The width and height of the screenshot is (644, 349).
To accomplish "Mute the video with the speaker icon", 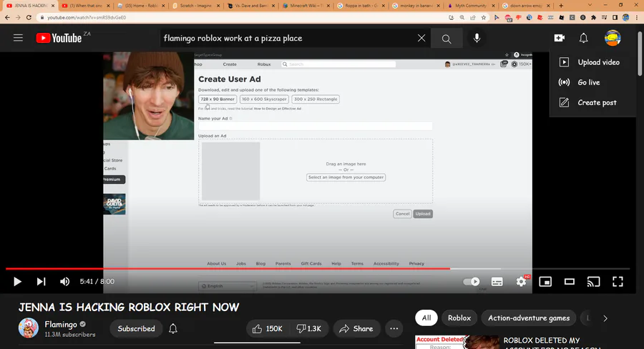I will point(64,282).
